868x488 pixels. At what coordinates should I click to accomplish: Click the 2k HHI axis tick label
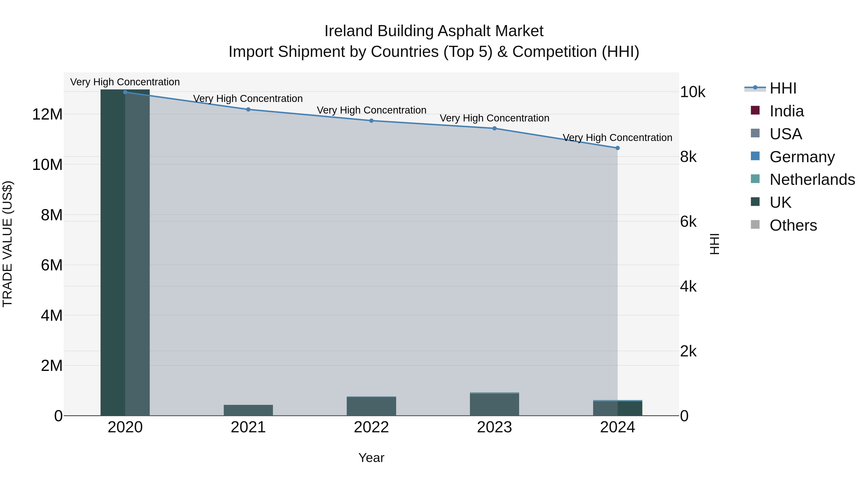tap(688, 351)
